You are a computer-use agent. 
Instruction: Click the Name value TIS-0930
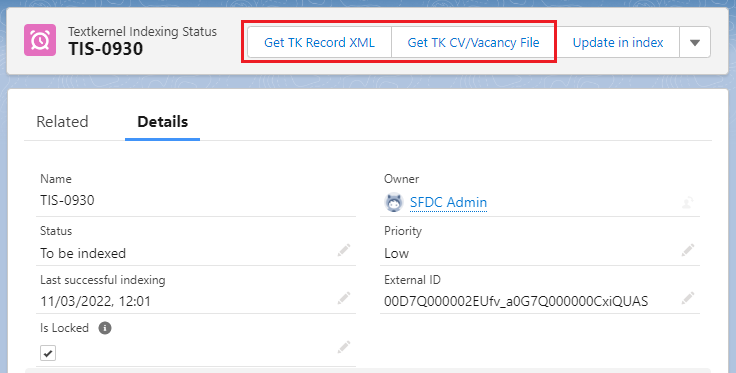tap(67, 200)
